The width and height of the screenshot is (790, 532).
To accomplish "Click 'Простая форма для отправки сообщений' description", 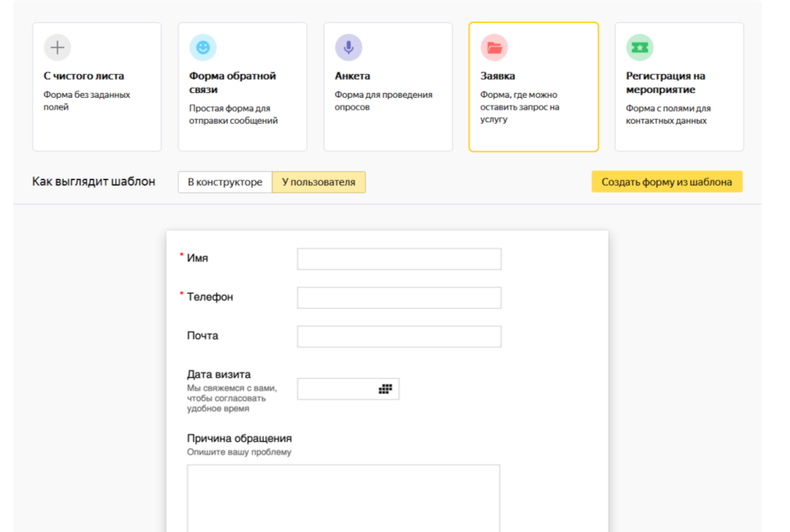I will (x=233, y=114).
